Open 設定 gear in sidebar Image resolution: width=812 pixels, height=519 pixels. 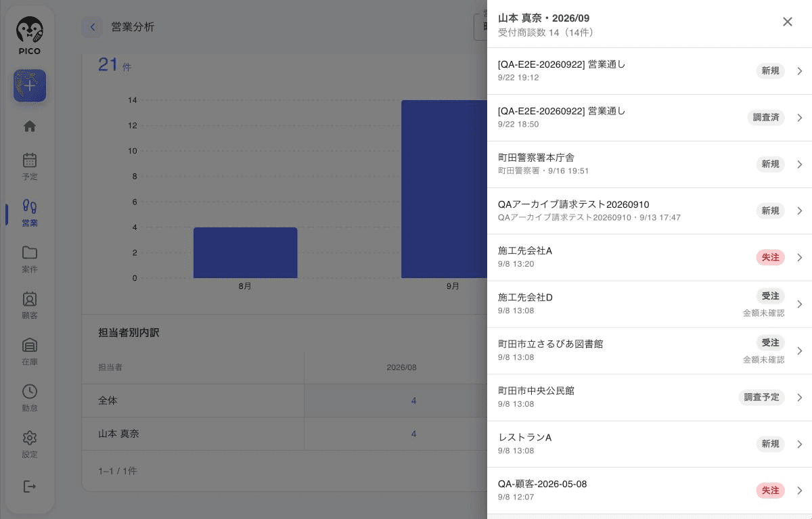[30, 445]
